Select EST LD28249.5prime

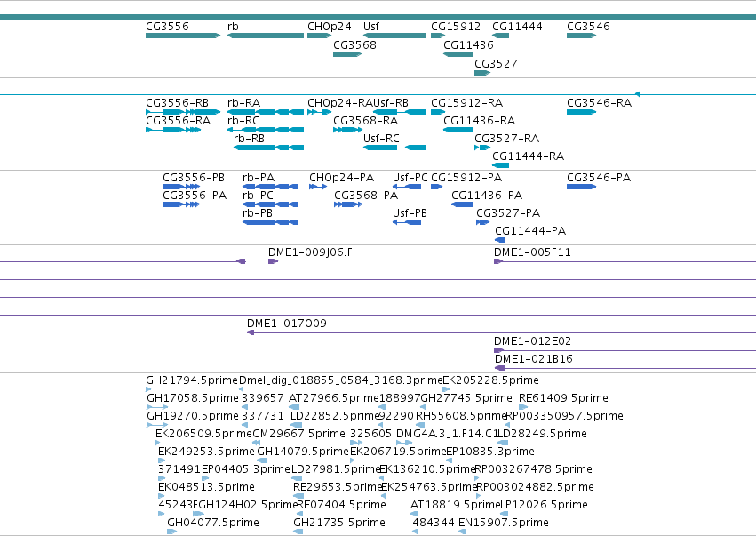pyautogui.click(x=503, y=444)
